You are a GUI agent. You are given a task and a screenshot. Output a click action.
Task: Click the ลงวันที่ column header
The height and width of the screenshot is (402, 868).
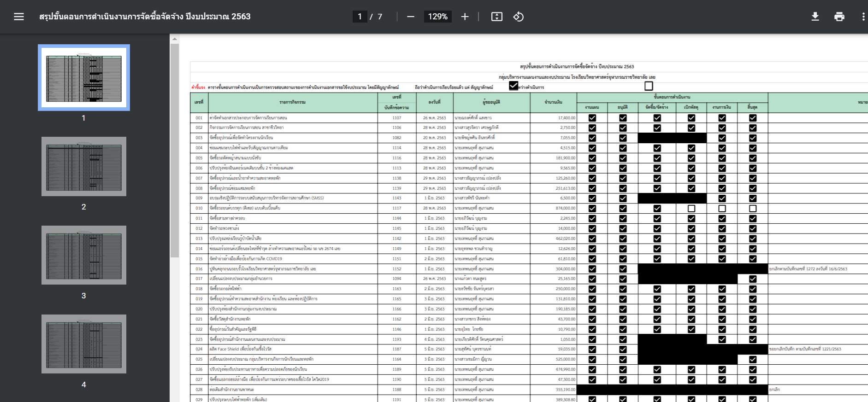click(434, 102)
